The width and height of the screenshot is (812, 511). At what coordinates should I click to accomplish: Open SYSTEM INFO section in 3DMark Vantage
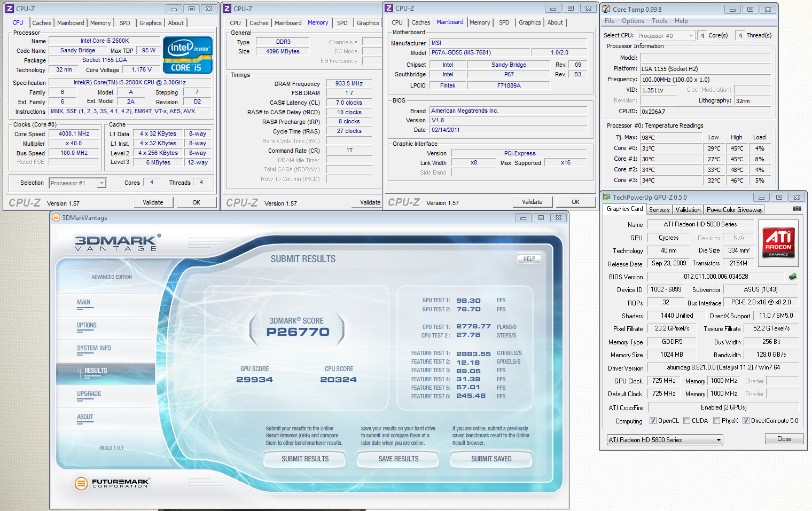[x=94, y=348]
